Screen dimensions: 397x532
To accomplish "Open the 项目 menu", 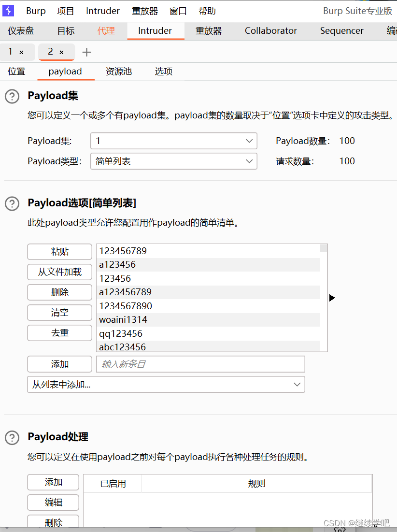I will pyautogui.click(x=65, y=11).
